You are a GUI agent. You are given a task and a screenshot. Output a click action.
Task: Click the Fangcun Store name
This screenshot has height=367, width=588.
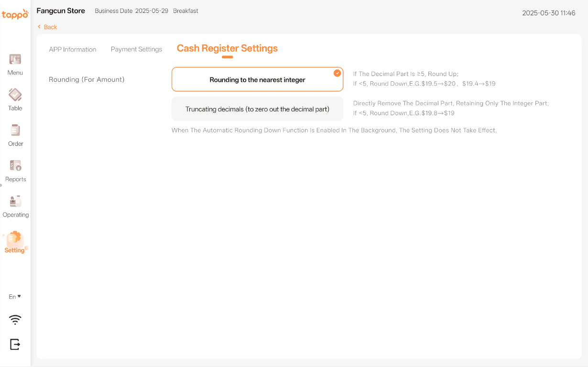(61, 11)
